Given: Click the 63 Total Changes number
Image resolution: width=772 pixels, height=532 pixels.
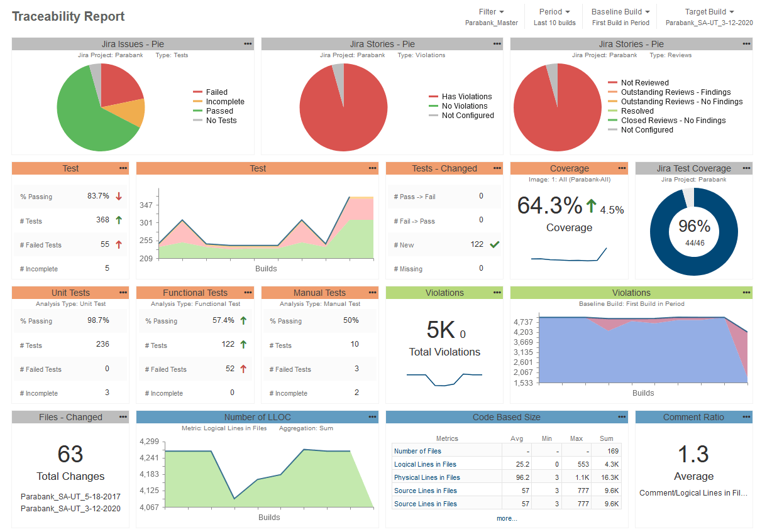Looking at the screenshot, I should point(70,453).
